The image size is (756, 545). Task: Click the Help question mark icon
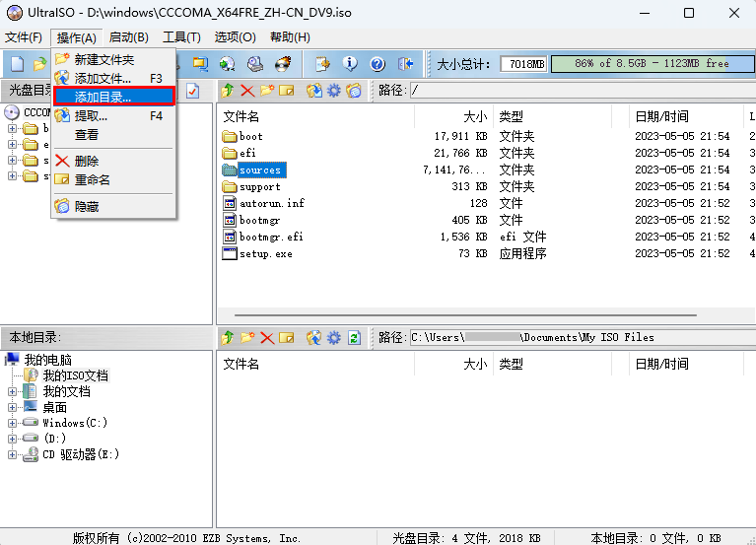coord(378,64)
